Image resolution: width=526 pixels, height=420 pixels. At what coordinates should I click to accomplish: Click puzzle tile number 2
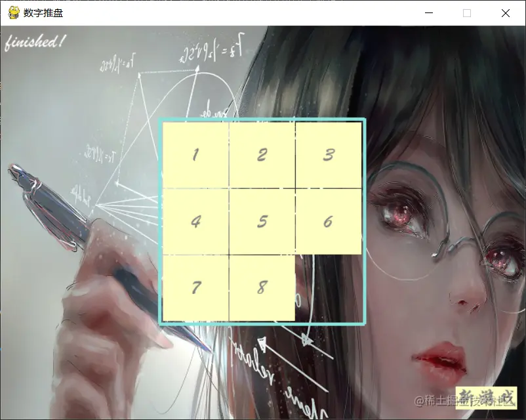262,155
